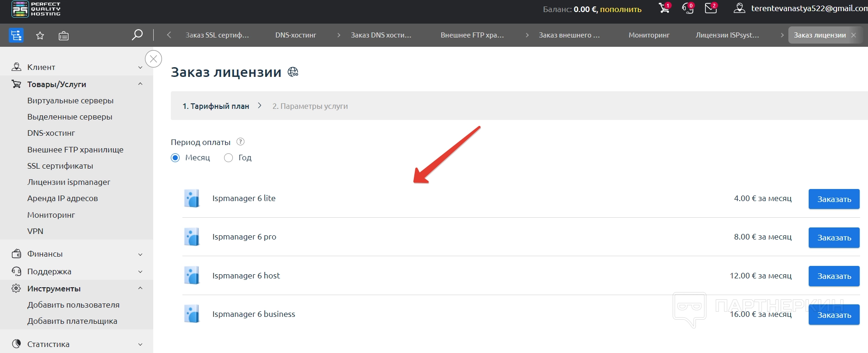This screenshot has height=353, width=868.
Task: Switch to the Заказ SSL сертиф... tab
Action: click(x=217, y=35)
